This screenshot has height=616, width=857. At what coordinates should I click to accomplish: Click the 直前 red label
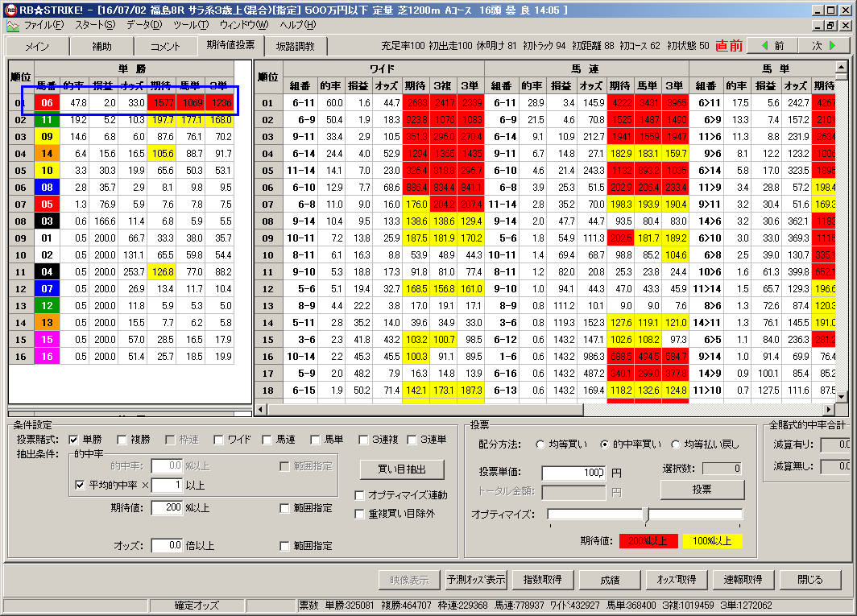click(729, 45)
